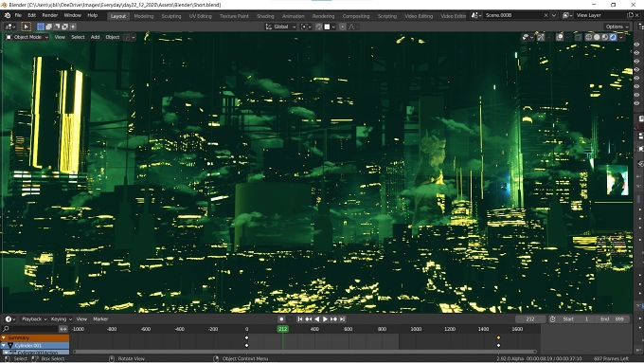Open the Object Mode dropdown

point(27,37)
